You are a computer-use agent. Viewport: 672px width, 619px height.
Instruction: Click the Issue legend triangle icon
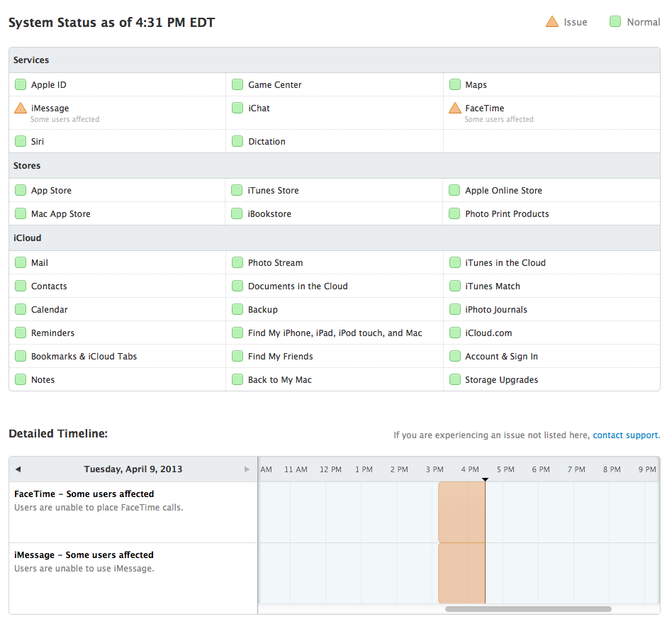coord(552,22)
